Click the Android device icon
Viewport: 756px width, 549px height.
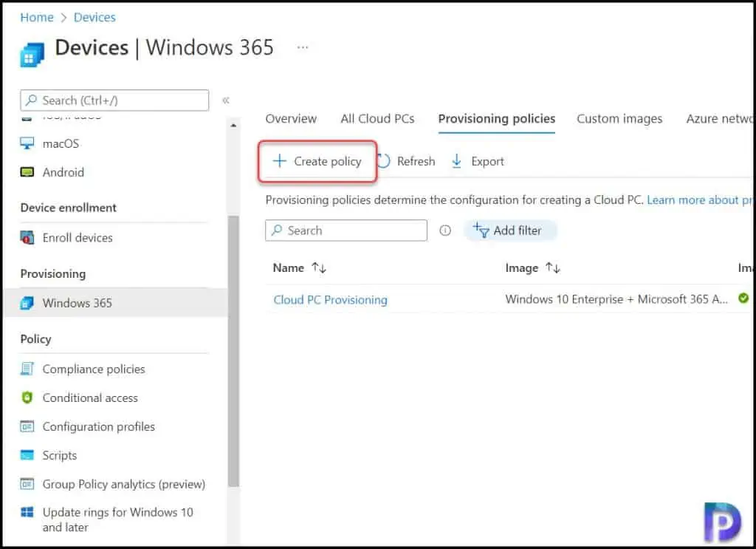27,172
